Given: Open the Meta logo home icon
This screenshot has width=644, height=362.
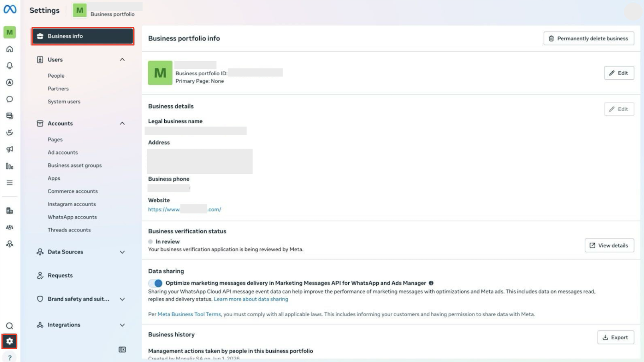Looking at the screenshot, I should coord(10,9).
